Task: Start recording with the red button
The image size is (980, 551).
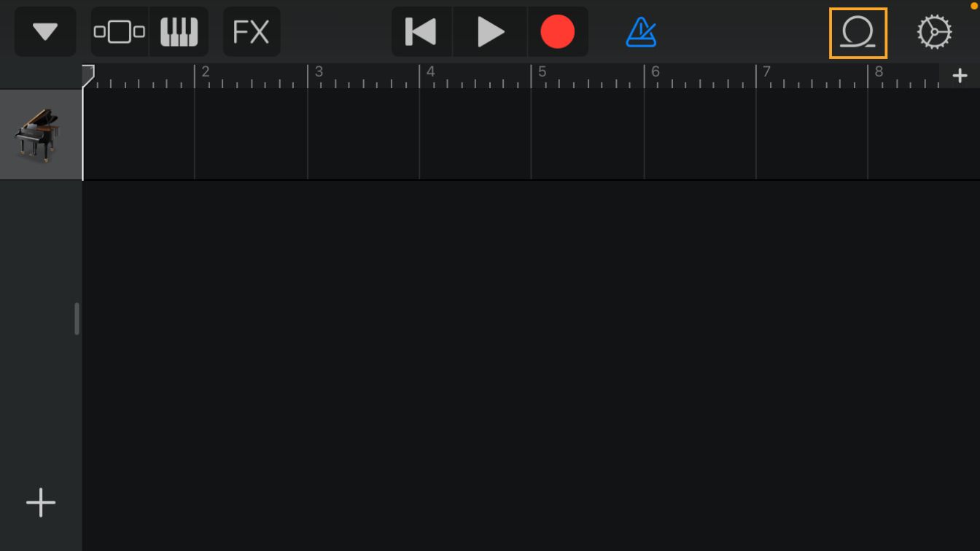Action: coord(558,32)
